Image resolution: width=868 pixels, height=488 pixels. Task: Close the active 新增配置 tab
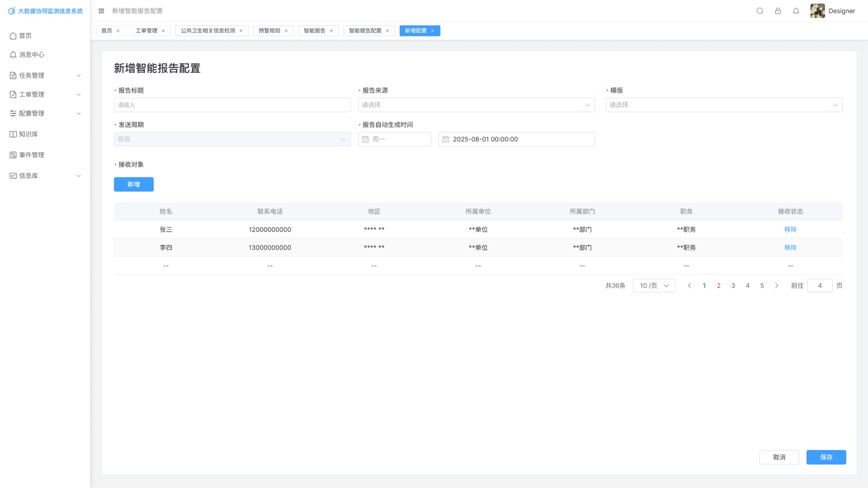[432, 31]
